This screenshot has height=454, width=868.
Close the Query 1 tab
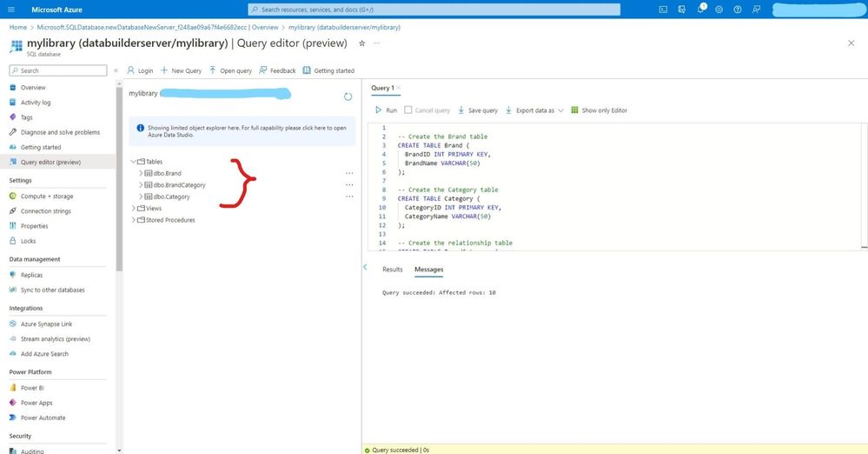pyautogui.click(x=399, y=88)
